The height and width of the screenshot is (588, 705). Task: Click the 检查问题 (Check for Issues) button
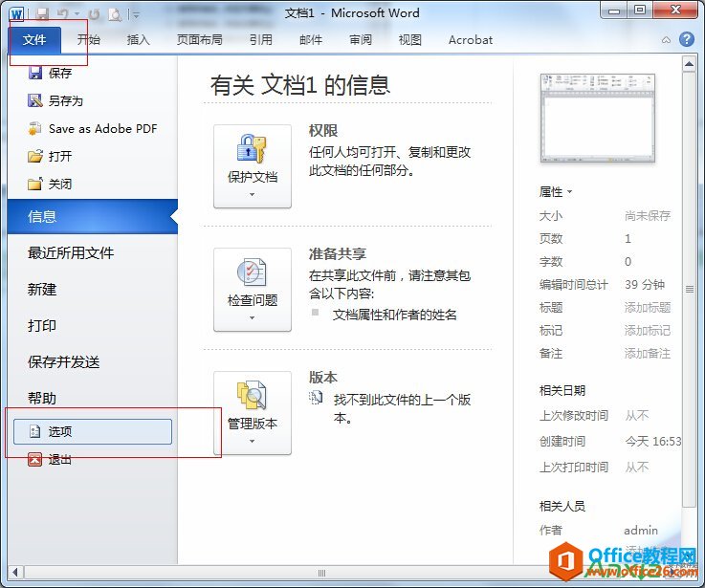[253, 290]
